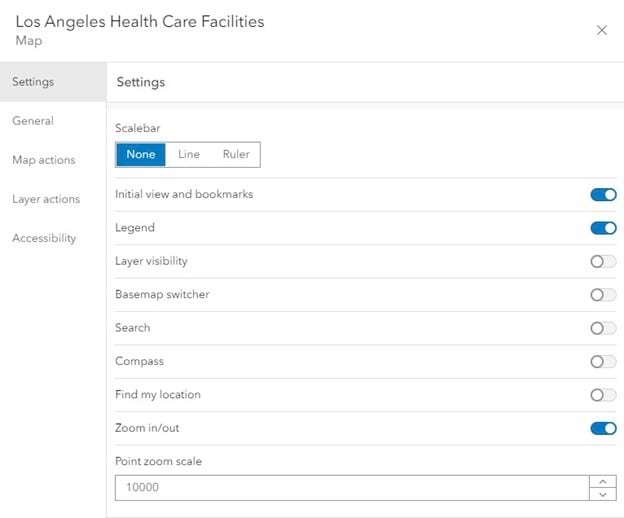Increase Point zoom scale with up arrow

click(x=602, y=481)
